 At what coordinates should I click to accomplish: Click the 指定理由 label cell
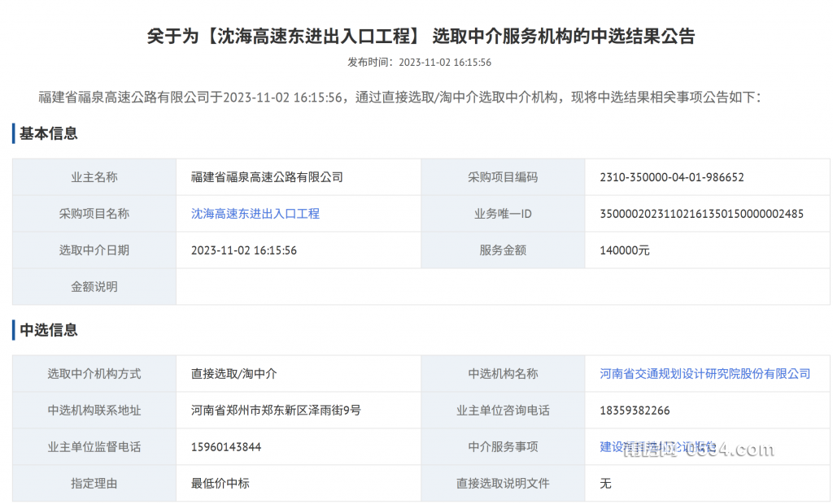(94, 484)
